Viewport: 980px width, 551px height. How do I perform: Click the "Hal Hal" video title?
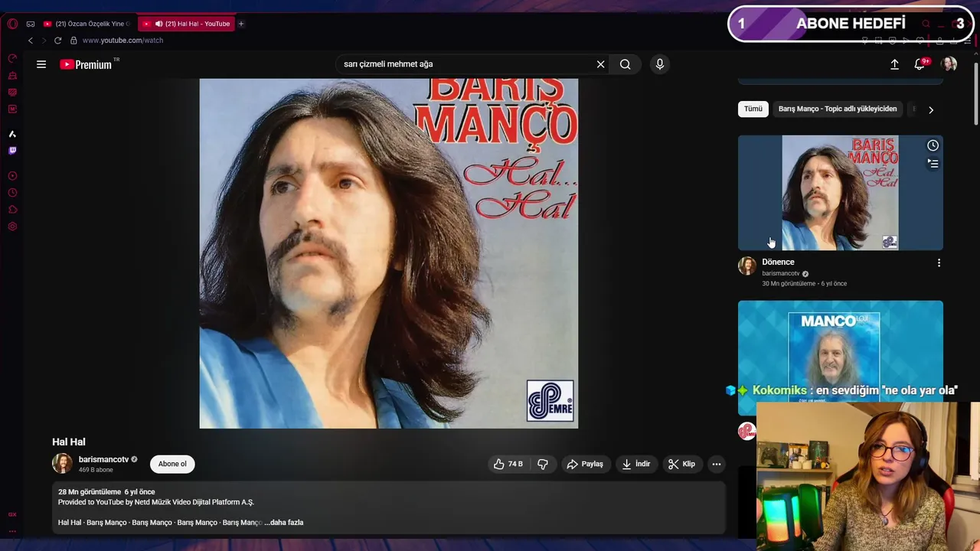[69, 442]
